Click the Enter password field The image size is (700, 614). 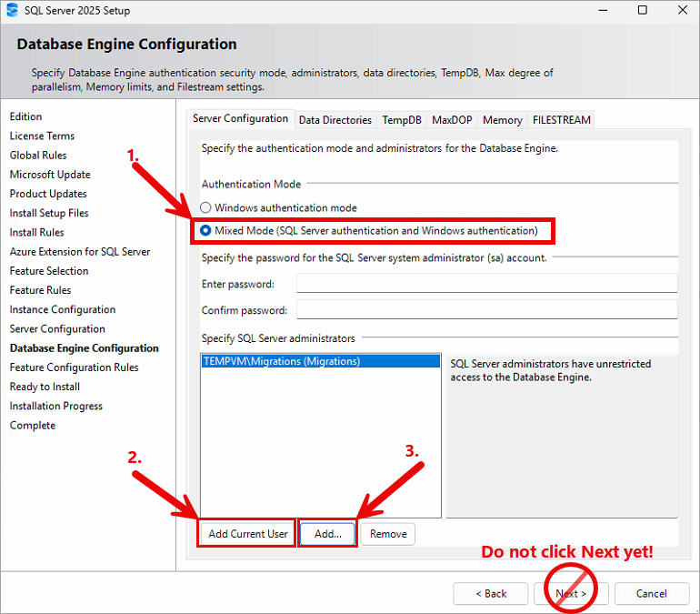coord(486,284)
